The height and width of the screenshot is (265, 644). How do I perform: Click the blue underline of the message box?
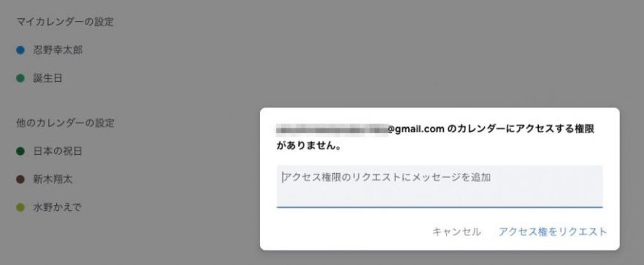pos(439,207)
